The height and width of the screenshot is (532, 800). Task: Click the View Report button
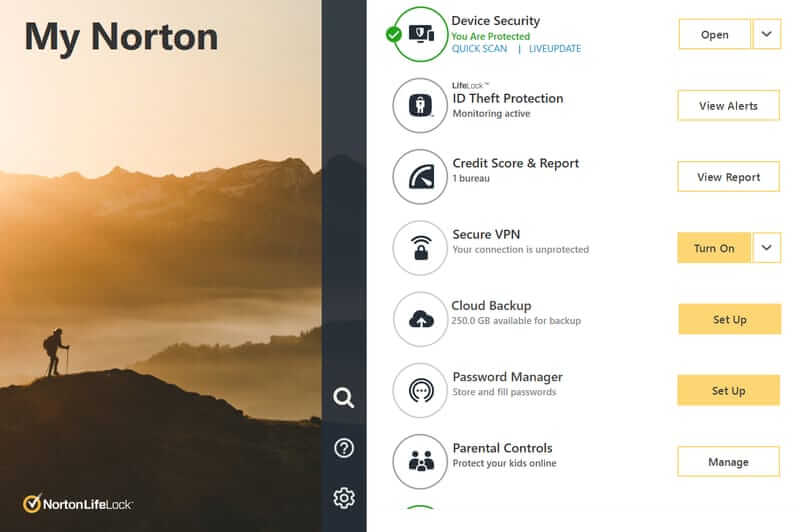(x=729, y=177)
